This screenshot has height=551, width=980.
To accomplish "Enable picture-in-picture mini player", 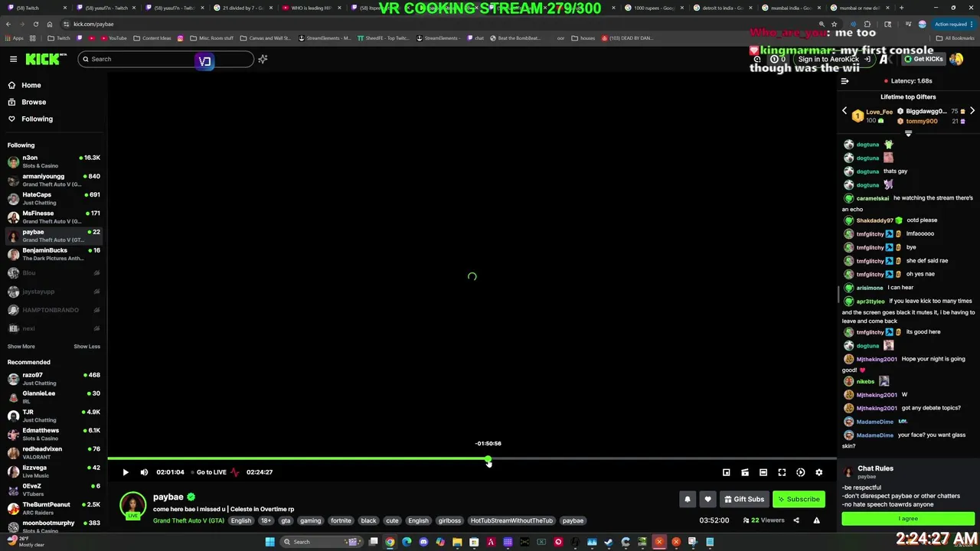I will [727, 472].
